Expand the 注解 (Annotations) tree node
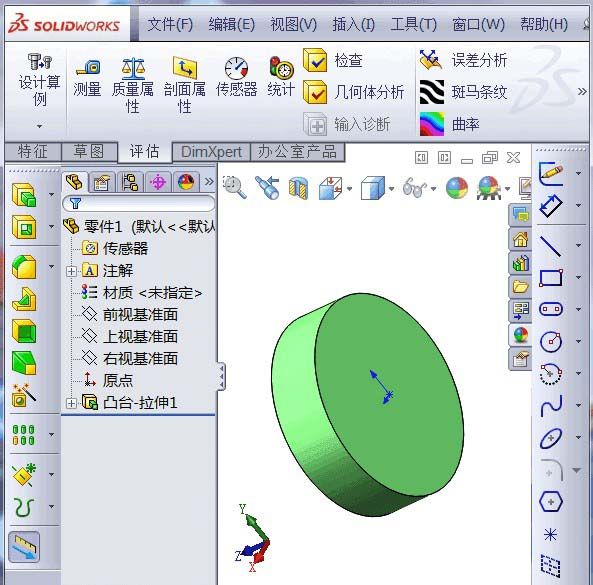The height and width of the screenshot is (585, 593). 71,271
